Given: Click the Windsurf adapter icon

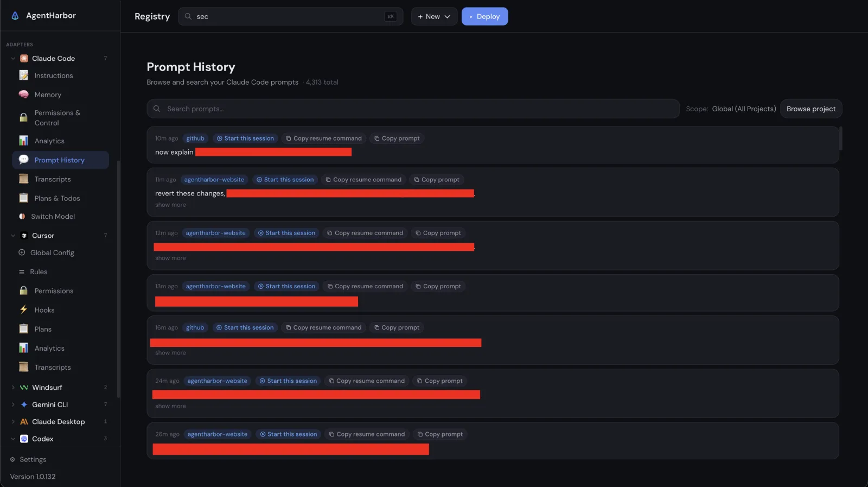Looking at the screenshot, I should click(x=24, y=388).
